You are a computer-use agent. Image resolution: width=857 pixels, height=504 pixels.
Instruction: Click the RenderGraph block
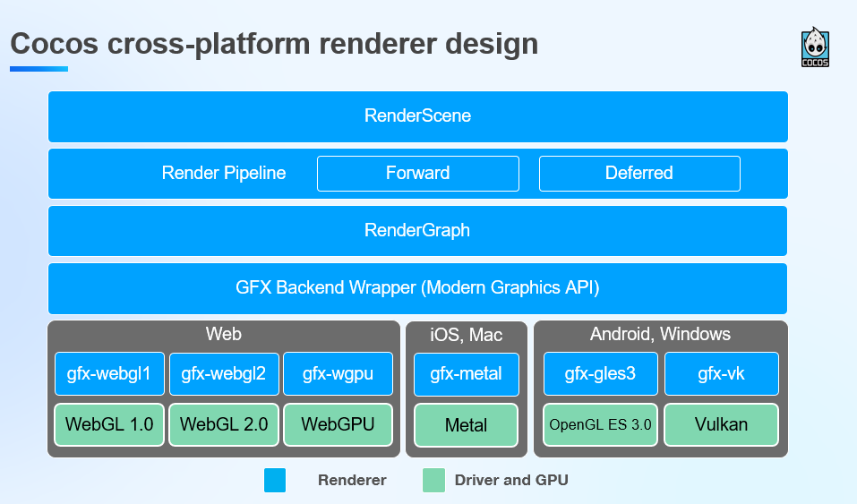417,231
